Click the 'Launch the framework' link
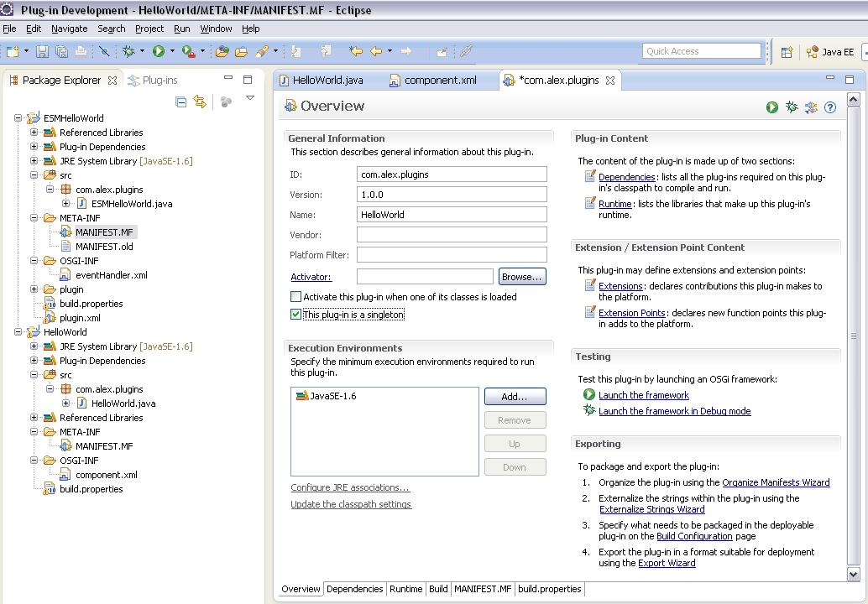The height and width of the screenshot is (604, 868). 644,395
